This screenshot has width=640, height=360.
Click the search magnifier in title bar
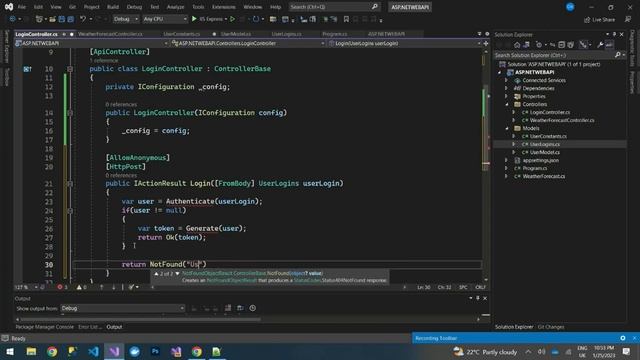click(x=375, y=7)
